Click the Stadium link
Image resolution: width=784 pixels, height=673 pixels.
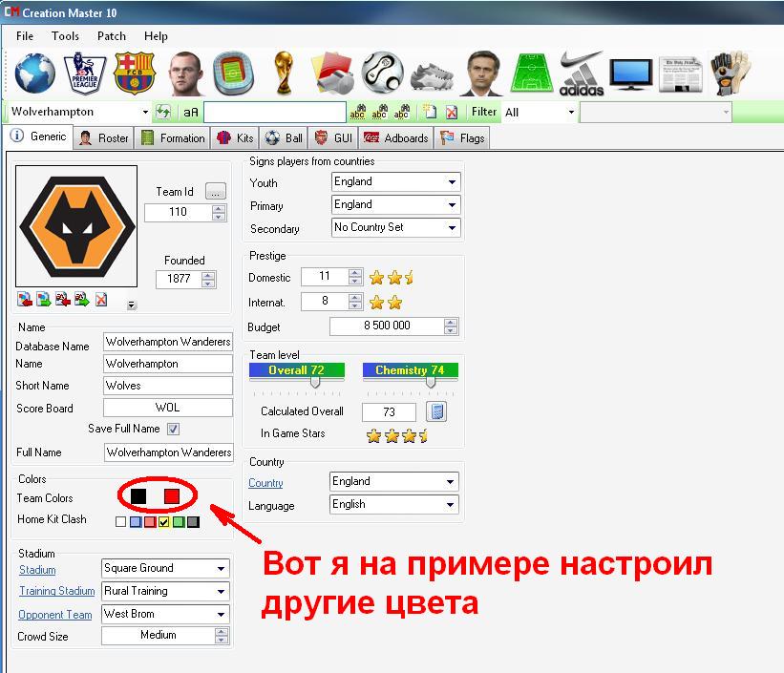tap(37, 570)
